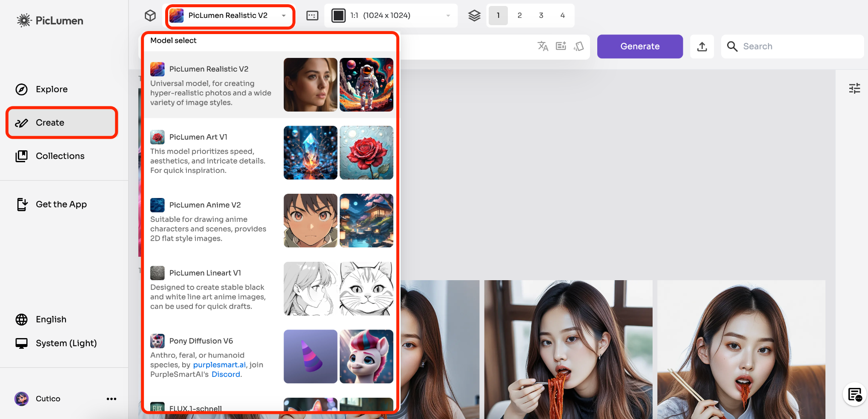Click the upload image icon

point(702,46)
